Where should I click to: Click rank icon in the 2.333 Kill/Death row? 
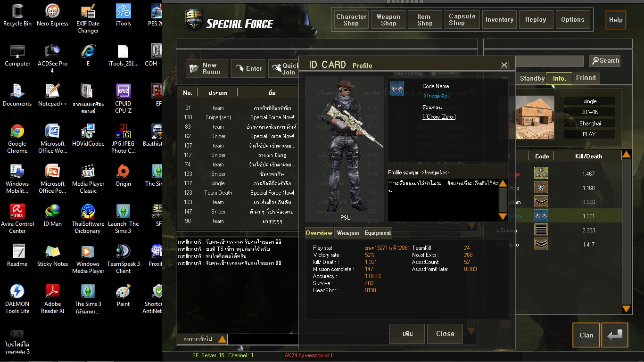click(541, 230)
